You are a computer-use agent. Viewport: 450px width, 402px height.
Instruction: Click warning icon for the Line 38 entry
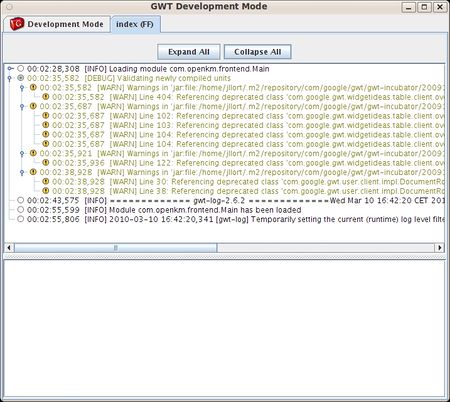pyautogui.click(x=46, y=191)
